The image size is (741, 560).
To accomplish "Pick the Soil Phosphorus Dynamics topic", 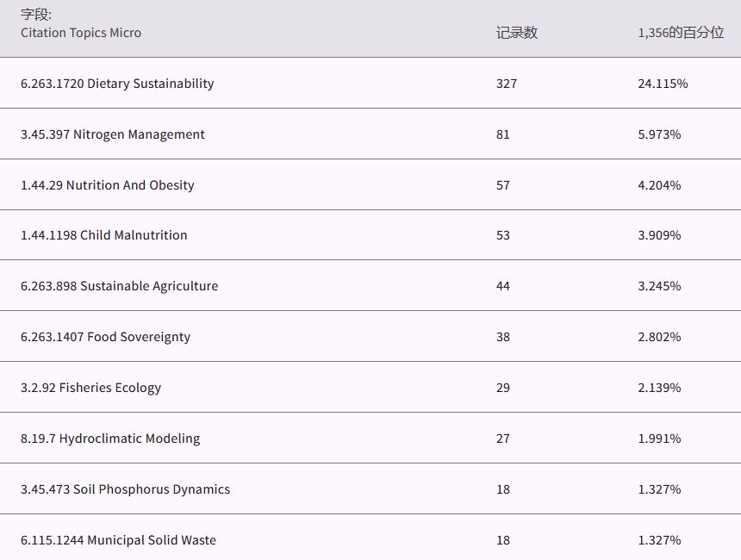I will click(125, 489).
